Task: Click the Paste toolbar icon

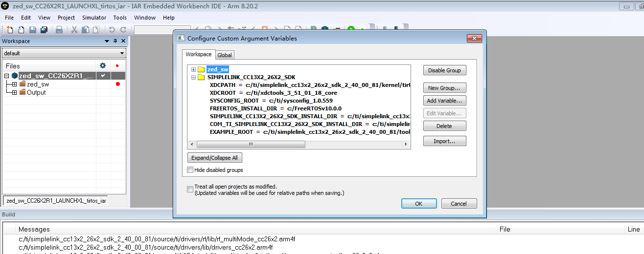Action: (x=96, y=30)
